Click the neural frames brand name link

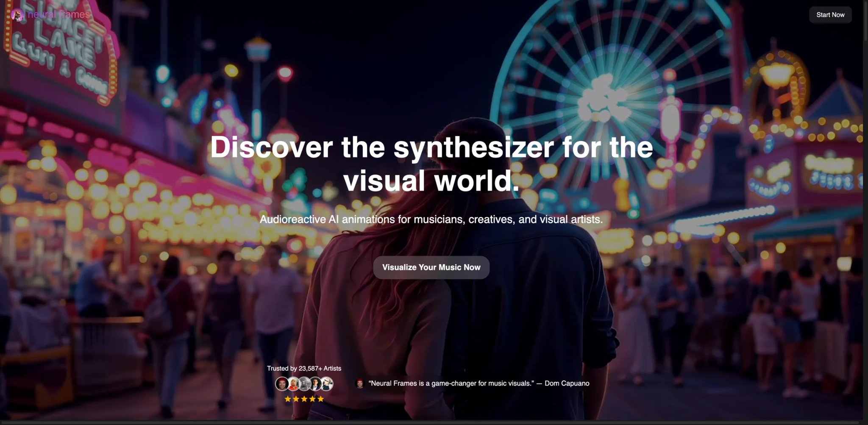(58, 14)
